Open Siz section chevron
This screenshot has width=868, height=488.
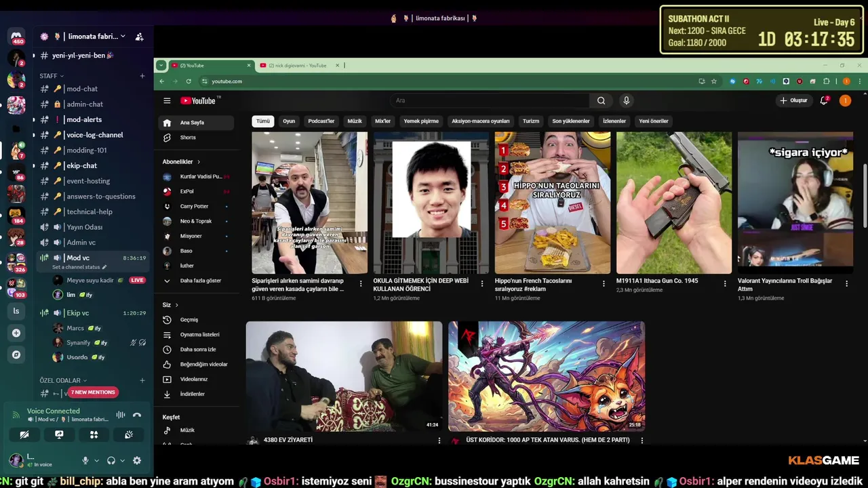tap(176, 305)
